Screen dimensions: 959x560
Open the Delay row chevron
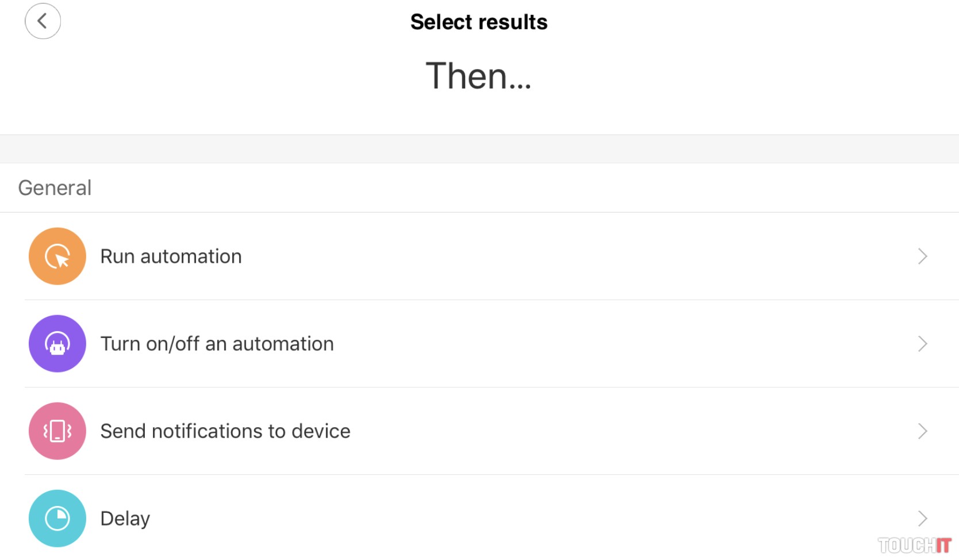tap(922, 519)
